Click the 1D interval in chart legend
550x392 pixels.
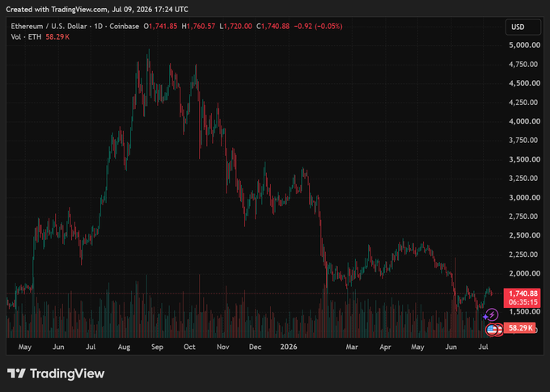[x=98, y=27]
